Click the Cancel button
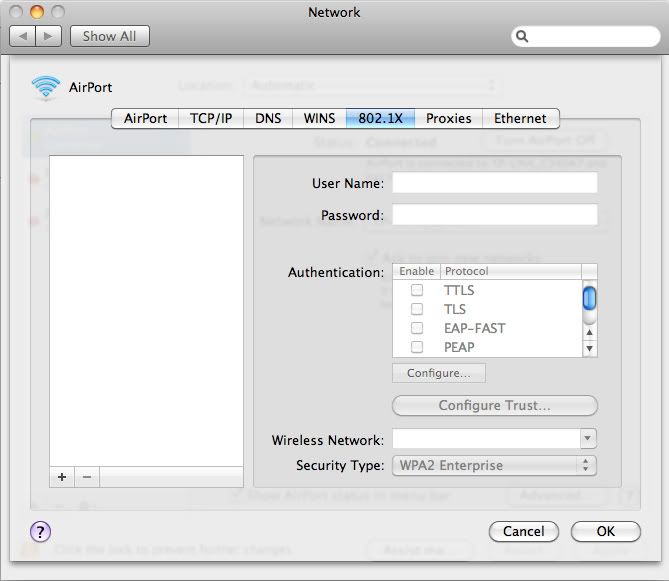The height and width of the screenshot is (581, 669). point(524,532)
